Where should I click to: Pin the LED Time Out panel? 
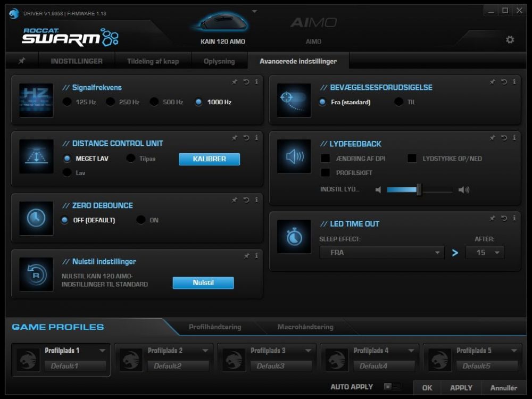(x=492, y=218)
